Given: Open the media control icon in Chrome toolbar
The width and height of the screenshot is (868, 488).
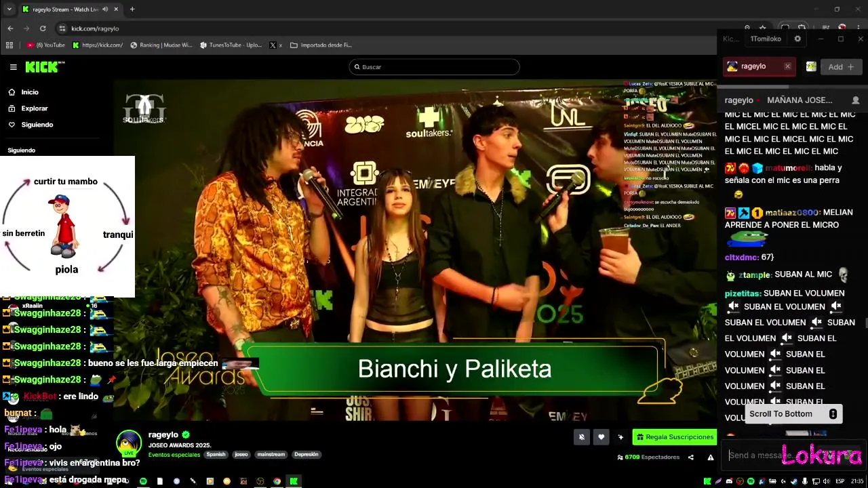Looking at the screenshot, I should [826, 28].
